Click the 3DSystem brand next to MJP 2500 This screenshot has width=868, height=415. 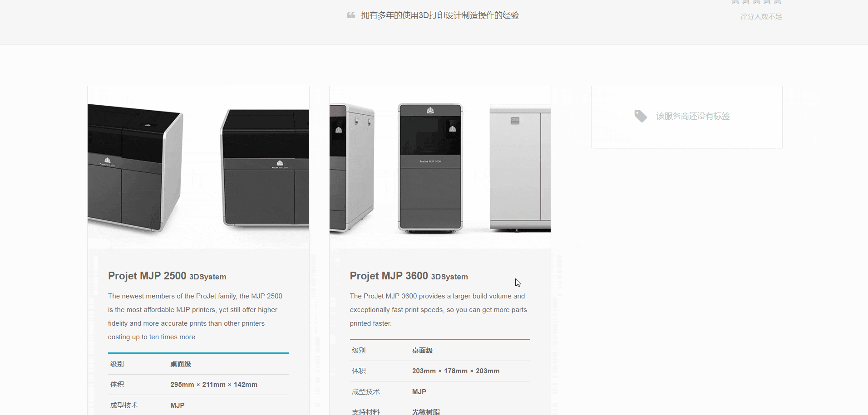207,277
